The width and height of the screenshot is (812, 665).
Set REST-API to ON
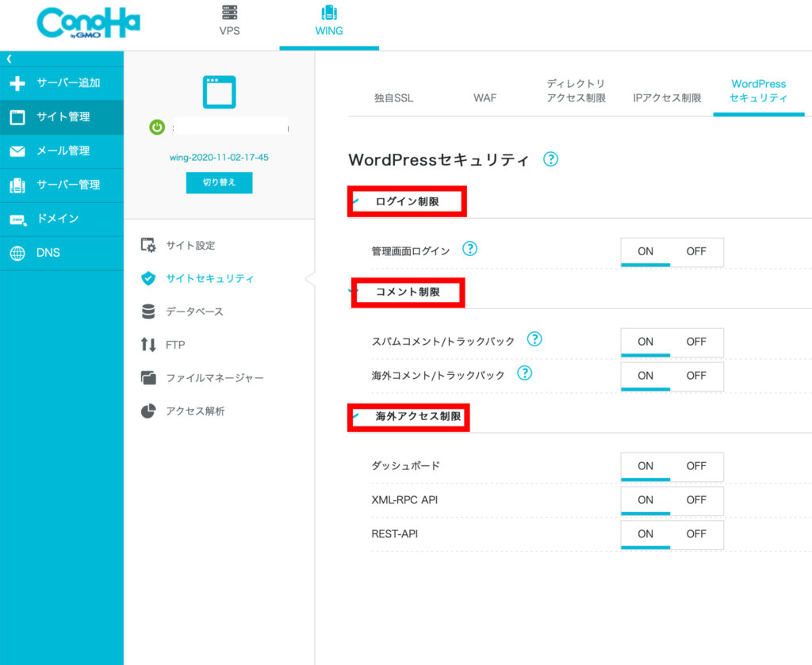645,534
